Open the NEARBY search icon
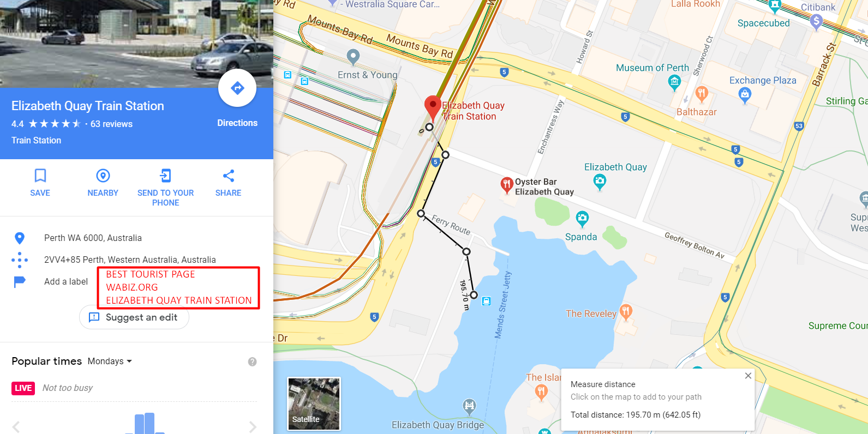The width and height of the screenshot is (868, 434). (103, 176)
